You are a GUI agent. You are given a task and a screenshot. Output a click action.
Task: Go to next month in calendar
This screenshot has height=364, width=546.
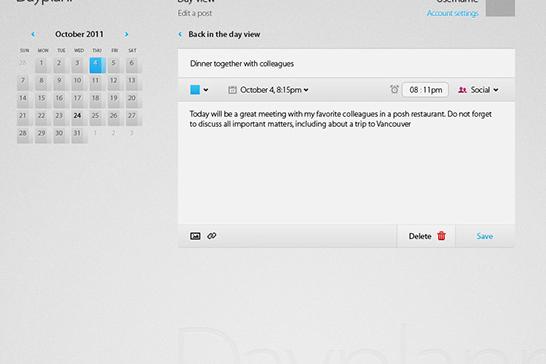pyautogui.click(x=126, y=34)
